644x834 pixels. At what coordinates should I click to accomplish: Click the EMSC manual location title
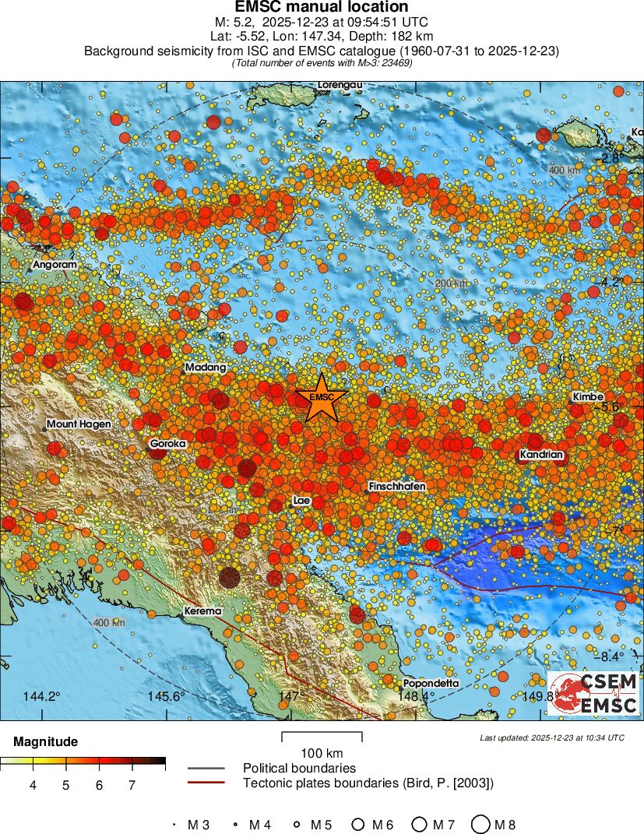pos(322,7)
